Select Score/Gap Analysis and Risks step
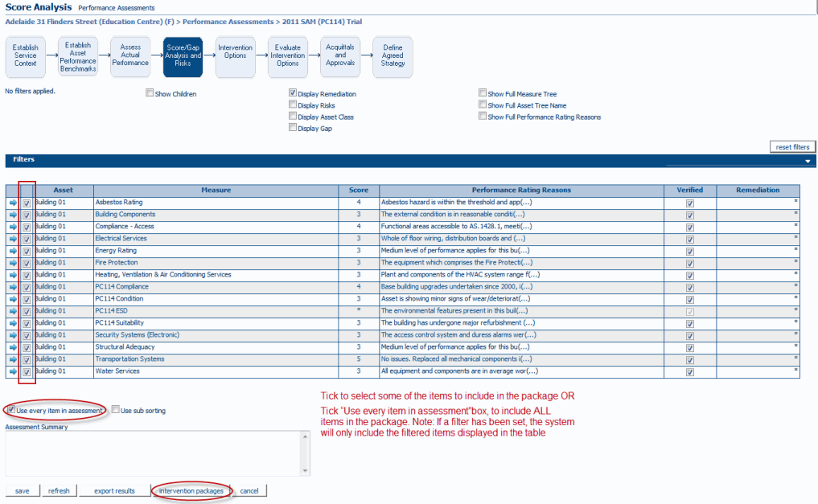 pyautogui.click(x=183, y=56)
